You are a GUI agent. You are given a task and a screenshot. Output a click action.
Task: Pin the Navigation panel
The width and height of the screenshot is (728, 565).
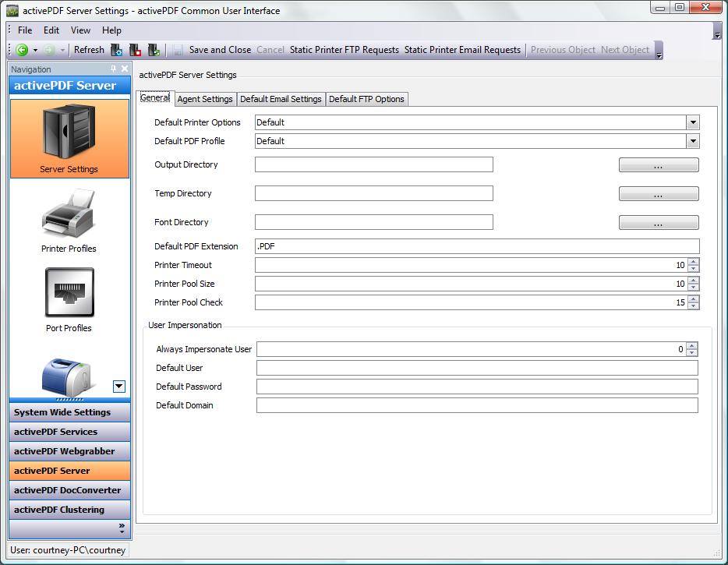click(113, 69)
